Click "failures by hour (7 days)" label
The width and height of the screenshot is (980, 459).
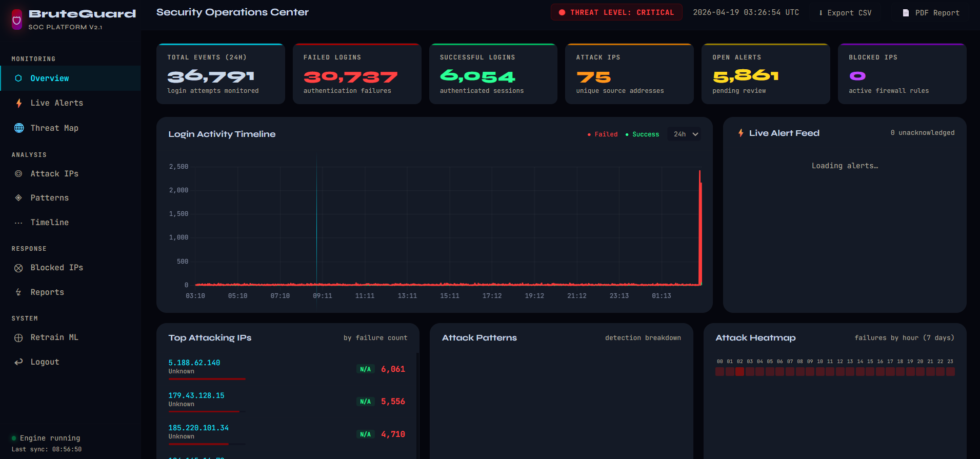(905, 338)
